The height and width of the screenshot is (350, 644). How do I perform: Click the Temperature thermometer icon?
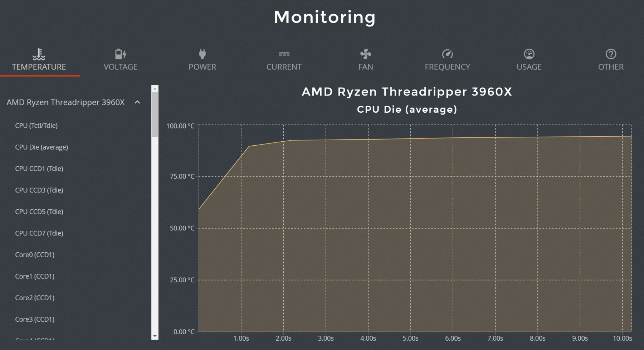tap(39, 54)
